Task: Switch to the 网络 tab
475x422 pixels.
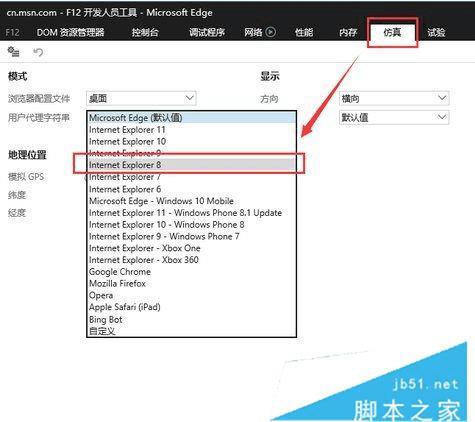Action: click(x=253, y=32)
